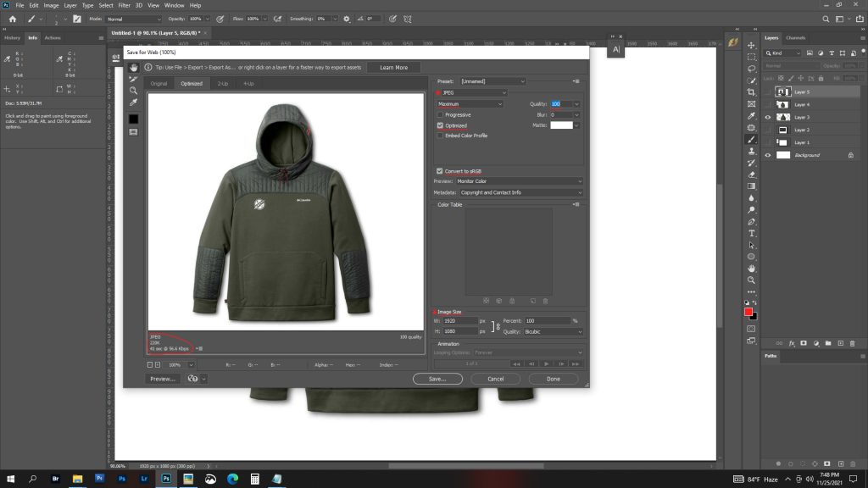The width and height of the screenshot is (868, 488).
Task: Open the Bicubic resample quality dropdown
Action: click(553, 332)
